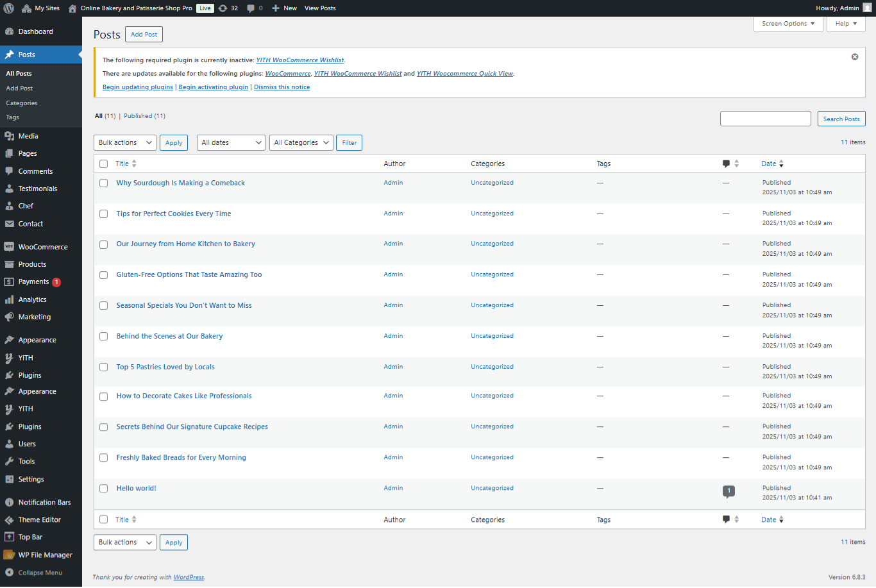Screen dimensions: 876x588
Task: Open the Theme Editor sidebar item
Action: (x=39, y=519)
